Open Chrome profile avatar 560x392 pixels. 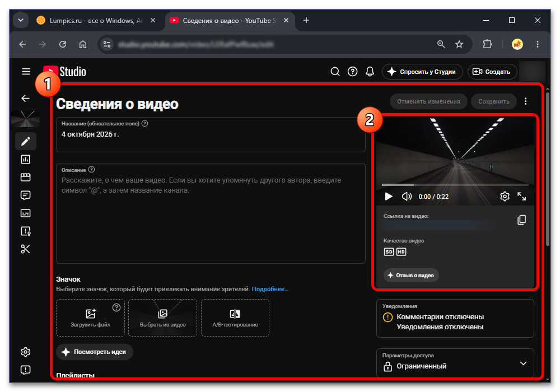tap(517, 44)
